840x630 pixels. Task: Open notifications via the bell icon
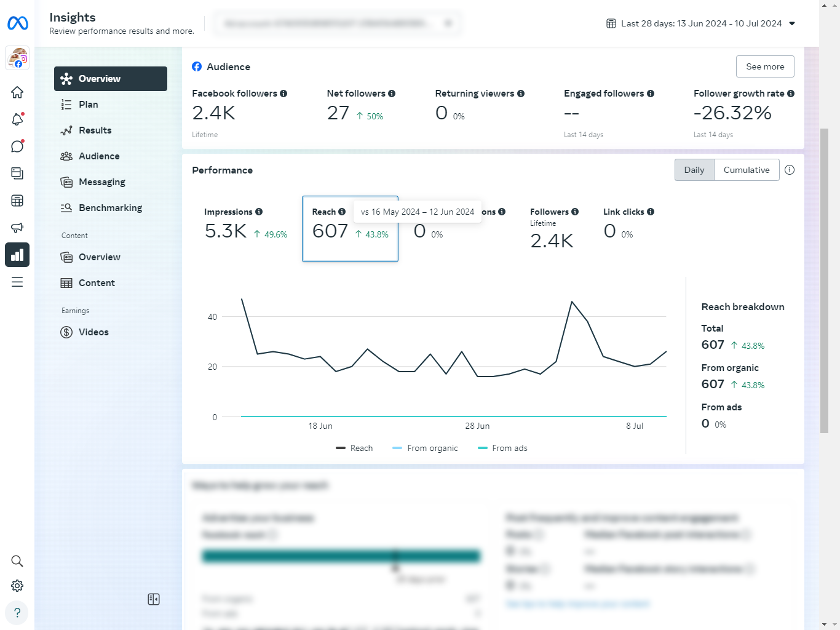[17, 119]
